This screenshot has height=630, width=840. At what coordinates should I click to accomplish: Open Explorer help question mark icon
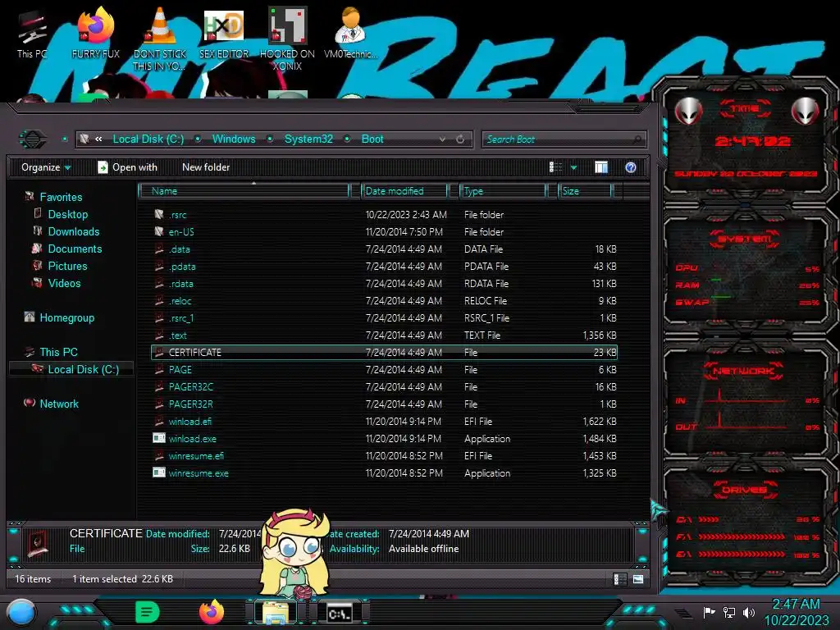click(631, 167)
